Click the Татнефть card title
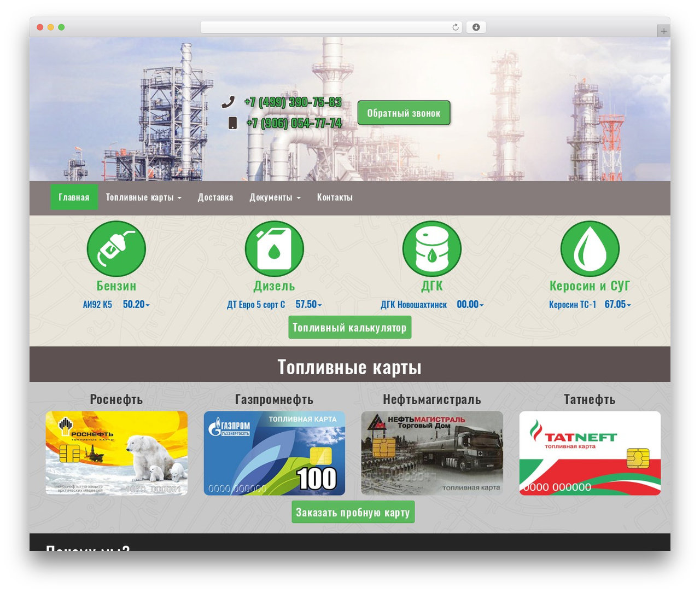The width and height of the screenshot is (700, 593). (x=590, y=399)
